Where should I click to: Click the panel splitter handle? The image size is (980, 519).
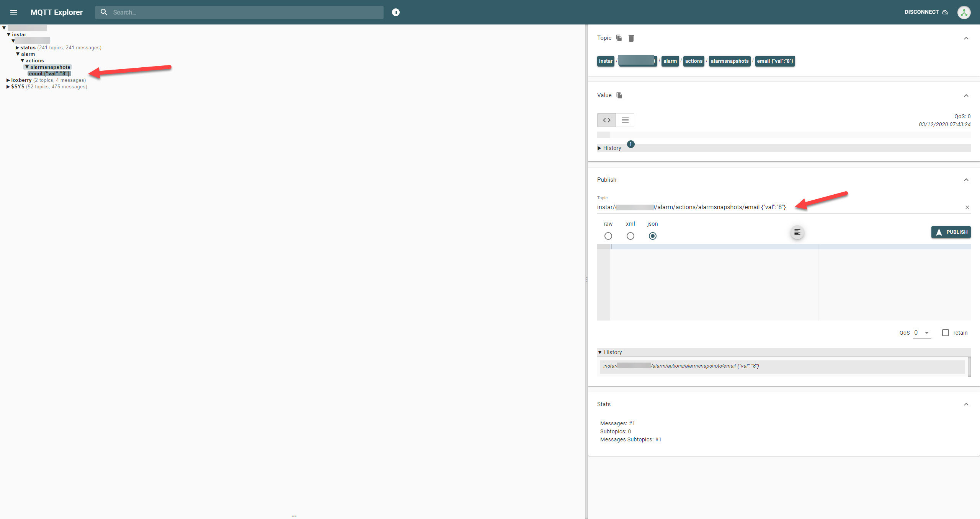point(586,280)
